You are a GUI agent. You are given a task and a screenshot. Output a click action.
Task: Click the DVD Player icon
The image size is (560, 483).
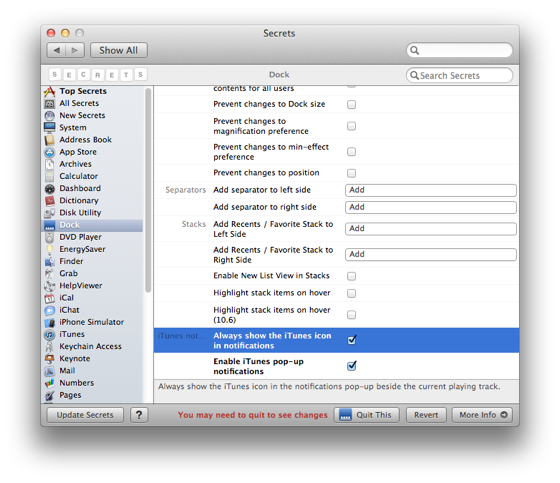coord(50,237)
